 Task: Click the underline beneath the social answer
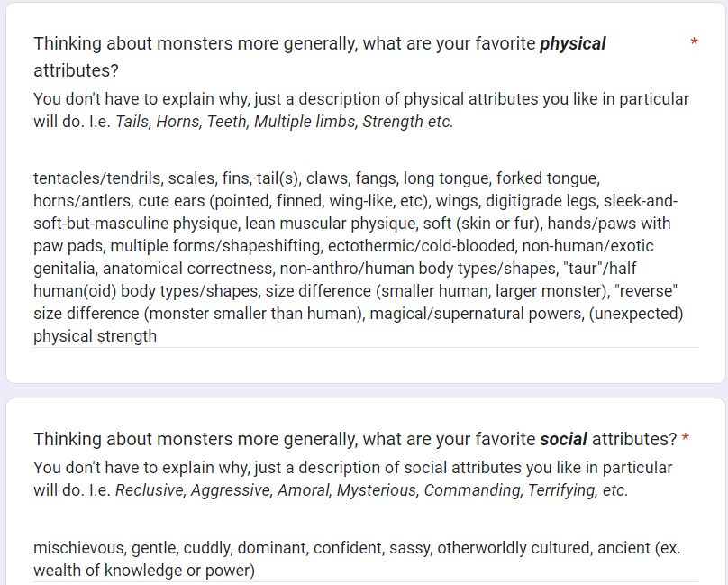coord(360,582)
